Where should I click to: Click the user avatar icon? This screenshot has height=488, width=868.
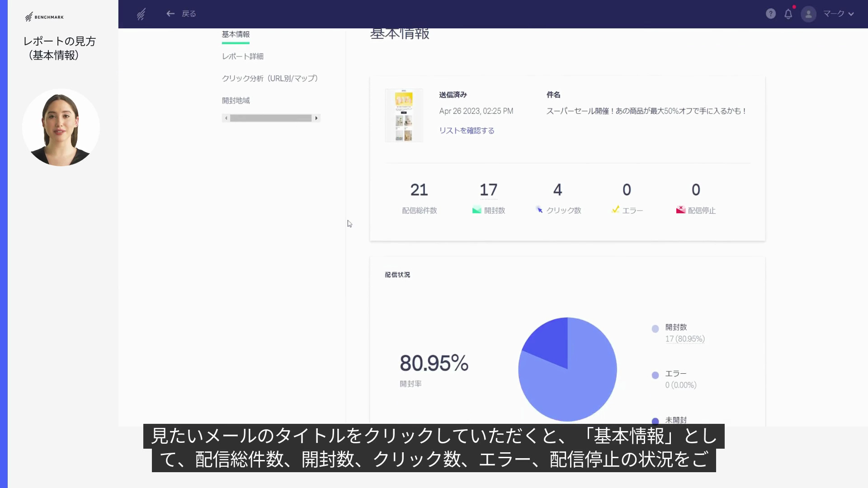tap(808, 14)
